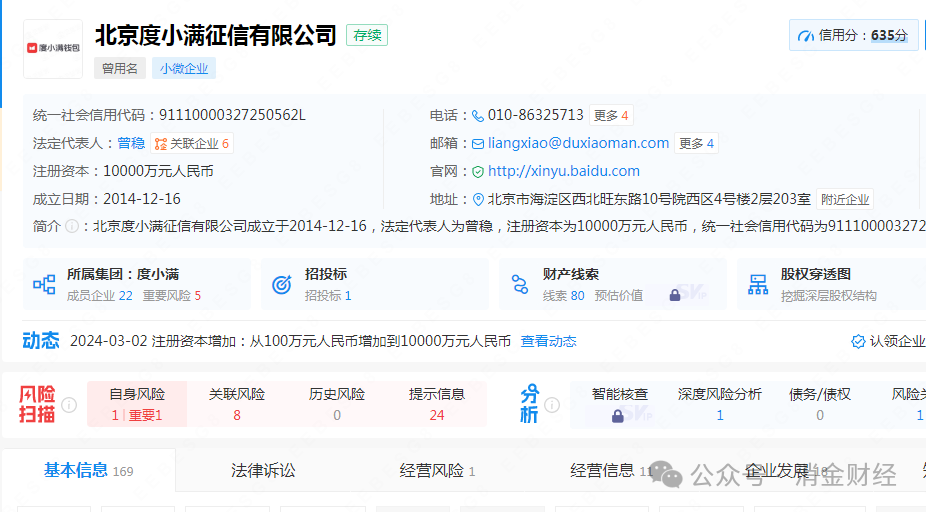
Task: Click the unified social credit code value
Action: pyautogui.click(x=232, y=115)
